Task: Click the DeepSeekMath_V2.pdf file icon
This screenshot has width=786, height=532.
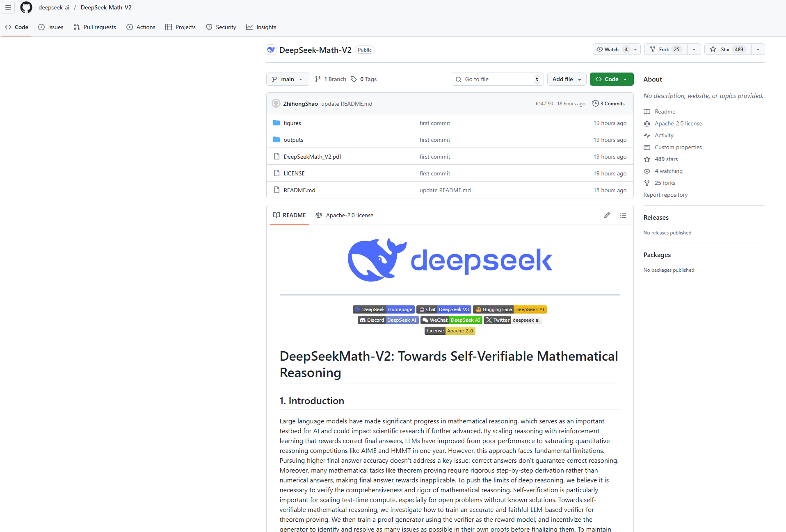Action: click(276, 157)
